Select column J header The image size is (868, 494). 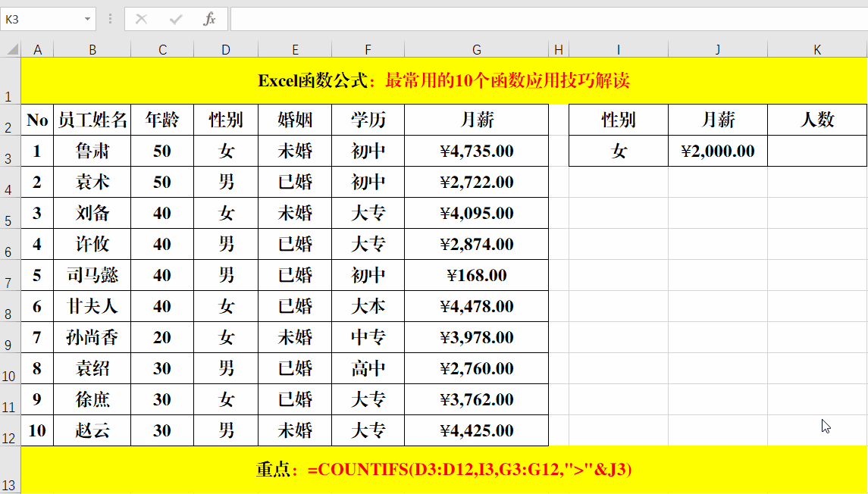(x=718, y=50)
